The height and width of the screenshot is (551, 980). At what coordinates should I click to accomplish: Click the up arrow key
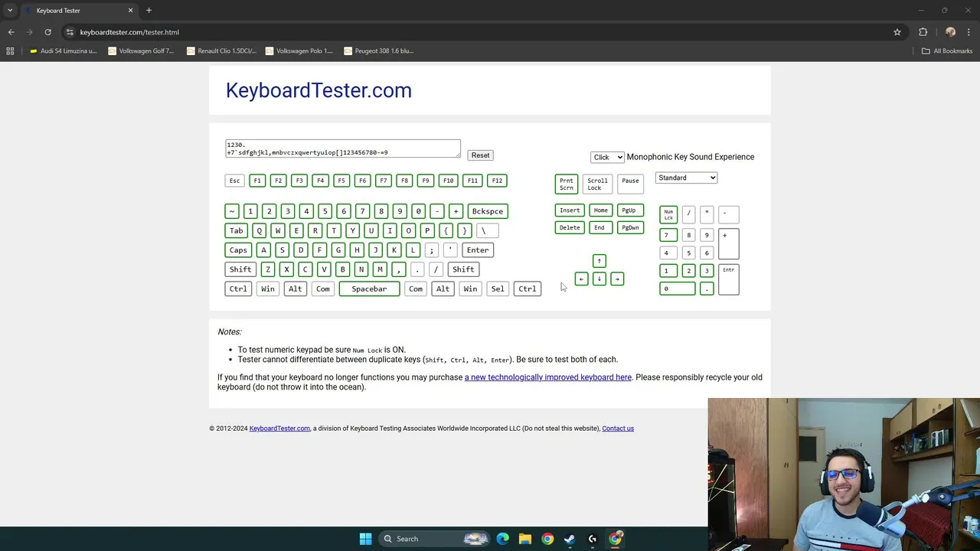click(599, 261)
